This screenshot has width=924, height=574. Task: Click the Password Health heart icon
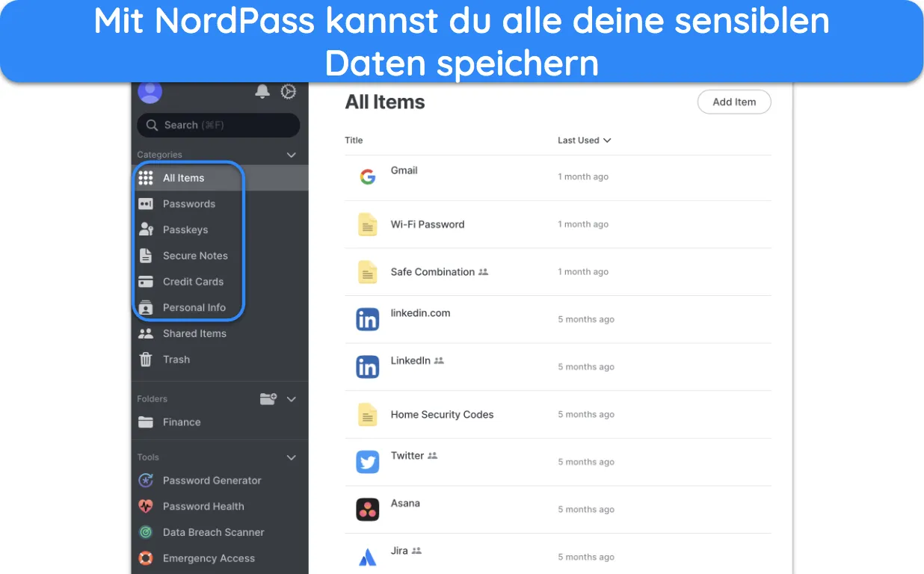(146, 506)
